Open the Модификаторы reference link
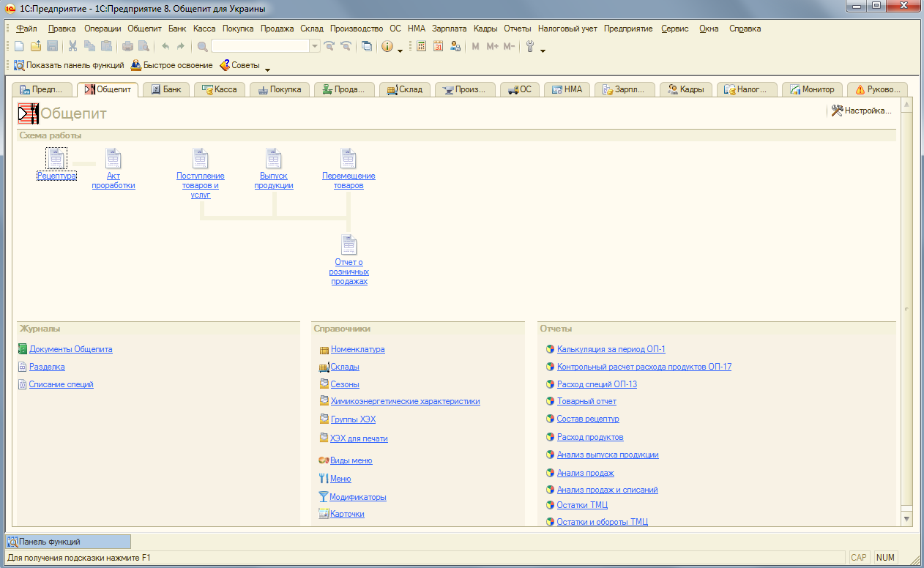This screenshot has width=924, height=568. coord(358,497)
